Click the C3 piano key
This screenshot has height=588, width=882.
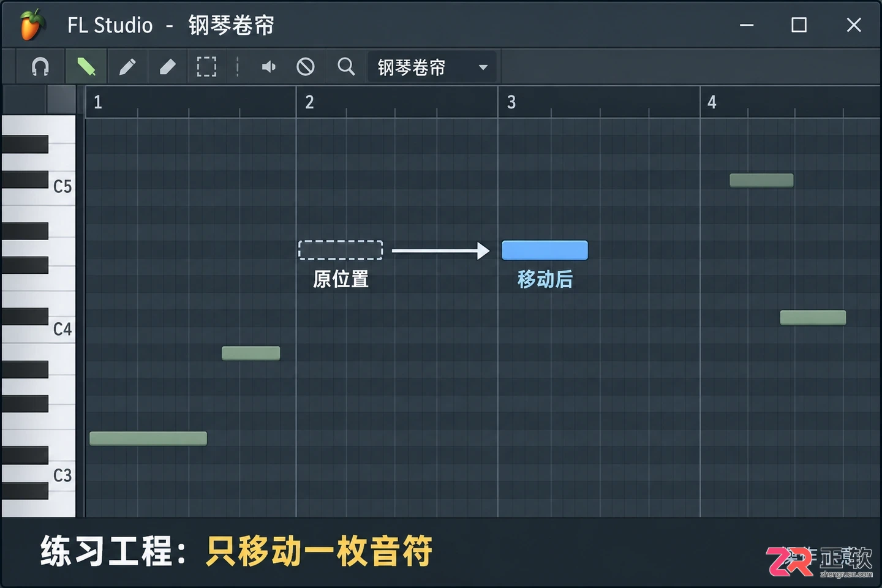coord(61,476)
